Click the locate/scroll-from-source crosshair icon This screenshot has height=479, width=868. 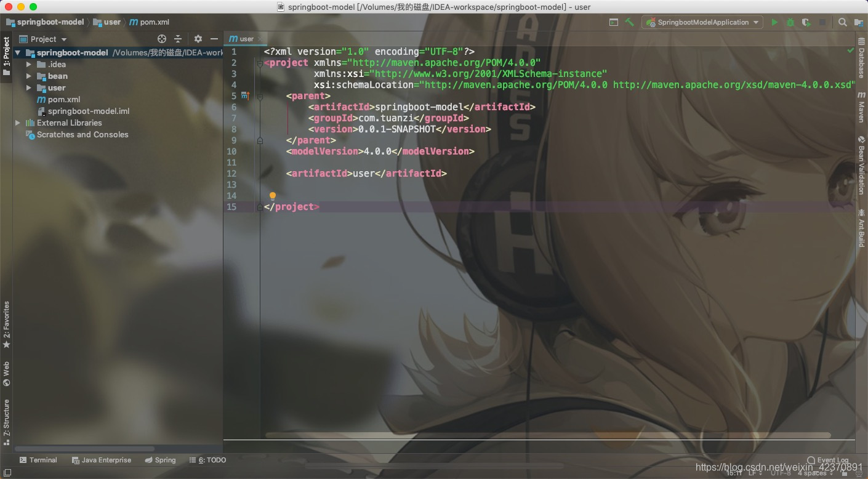(x=162, y=39)
